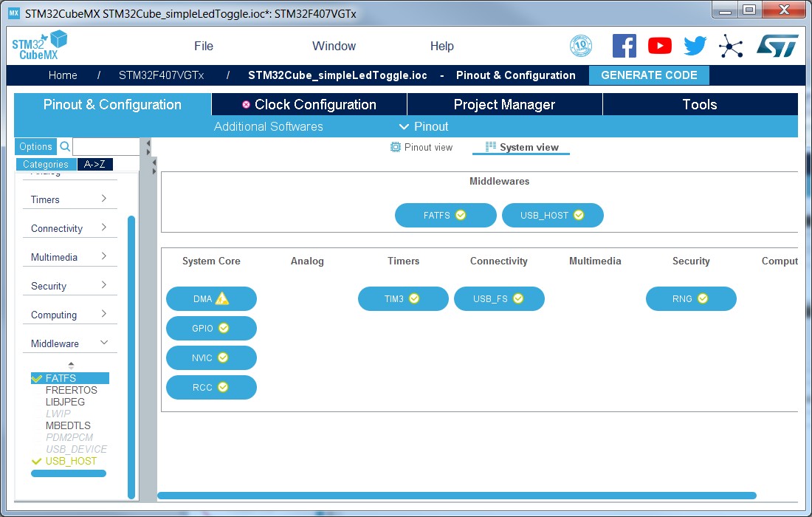Click the ST logo icon
This screenshot has height=517, width=812.
pos(777,46)
